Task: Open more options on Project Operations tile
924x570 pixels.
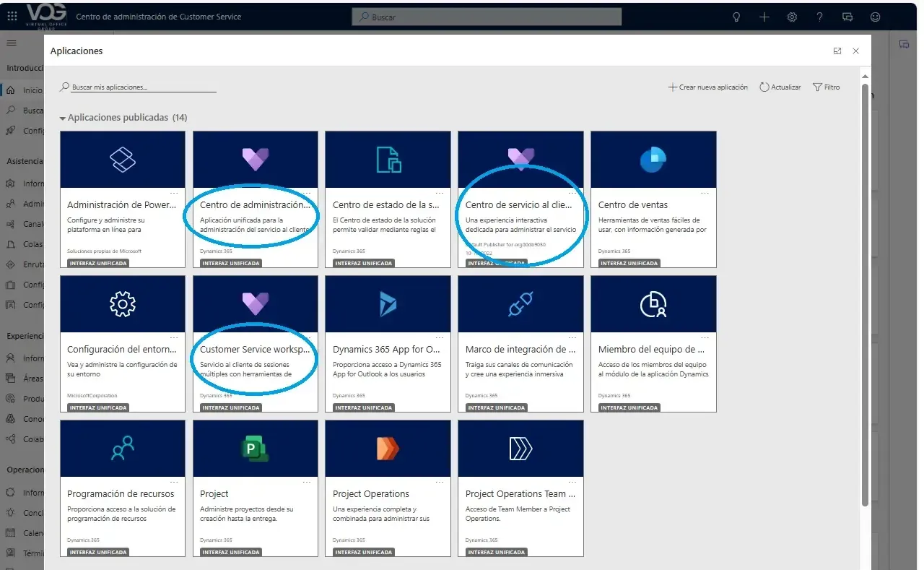Action: pos(439,482)
